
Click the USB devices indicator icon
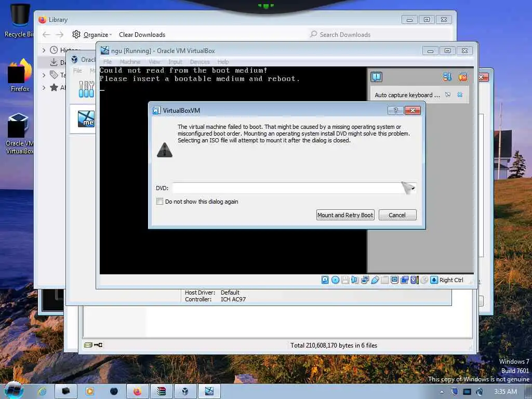click(375, 280)
